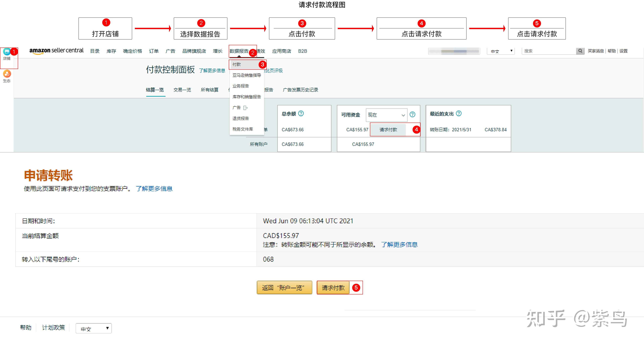Screen dimensions: 644x344
Task: Open the top-right 中文 language selector
Action: pyautogui.click(x=501, y=51)
